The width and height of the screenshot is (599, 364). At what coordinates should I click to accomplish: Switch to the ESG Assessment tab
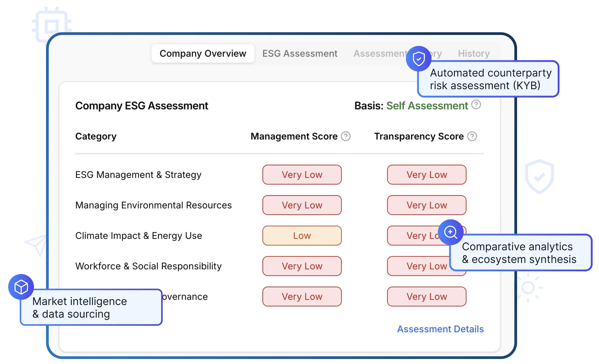coord(300,53)
